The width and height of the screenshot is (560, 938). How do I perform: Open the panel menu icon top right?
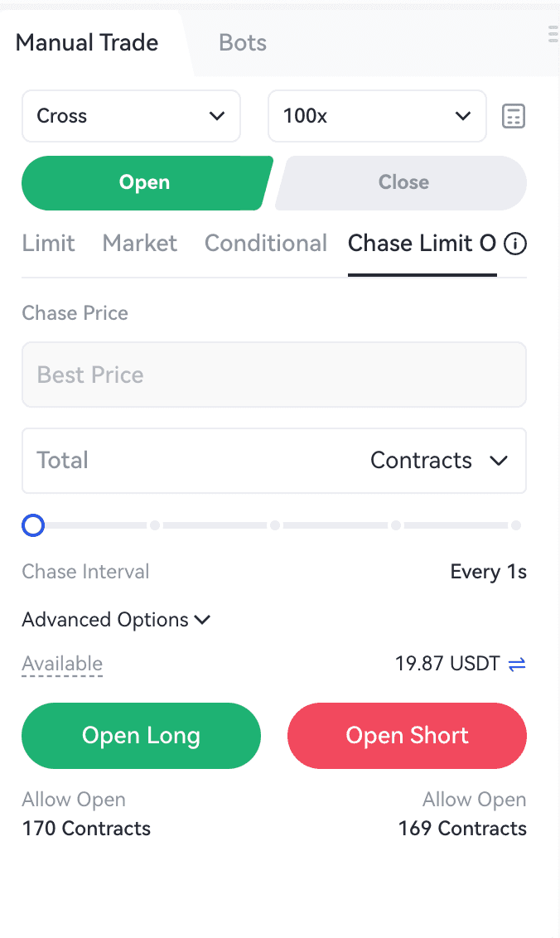point(553,33)
